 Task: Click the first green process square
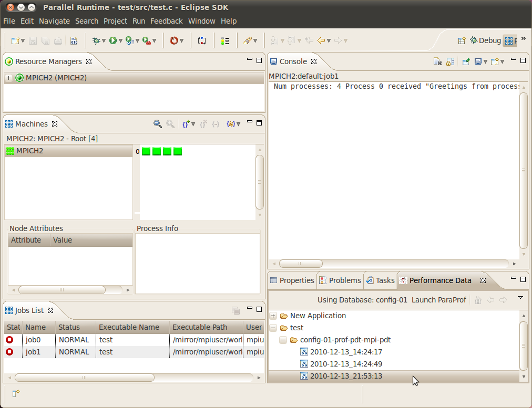point(146,151)
